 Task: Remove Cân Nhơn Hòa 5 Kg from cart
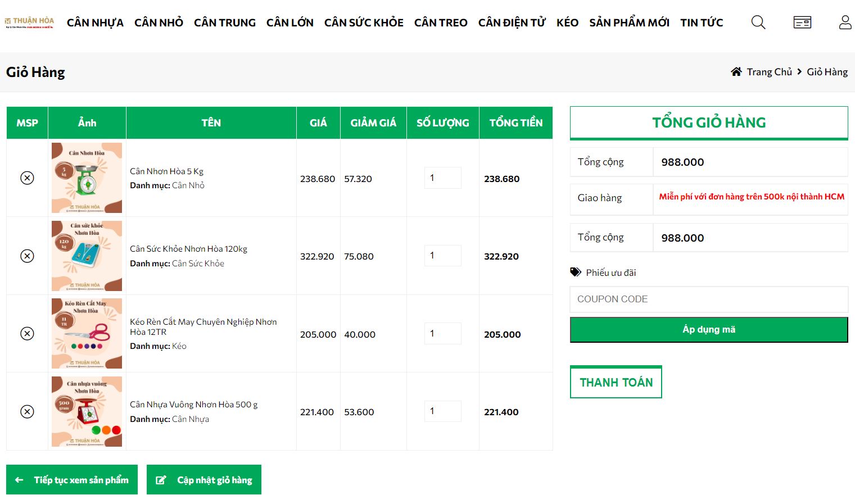(27, 178)
